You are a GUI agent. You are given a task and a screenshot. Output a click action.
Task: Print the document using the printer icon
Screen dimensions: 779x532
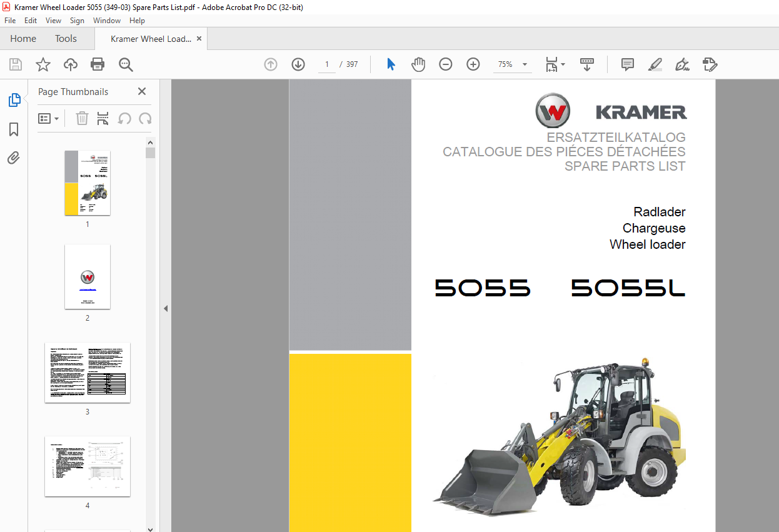(x=98, y=64)
